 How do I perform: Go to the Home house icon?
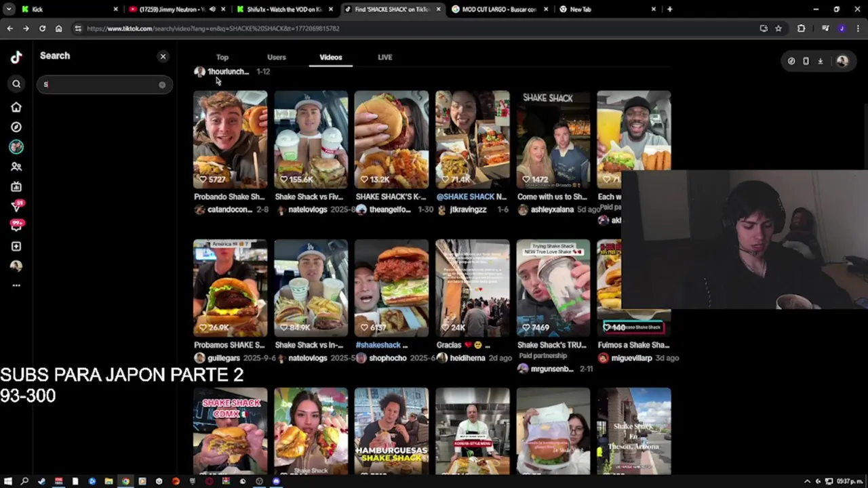point(16,107)
